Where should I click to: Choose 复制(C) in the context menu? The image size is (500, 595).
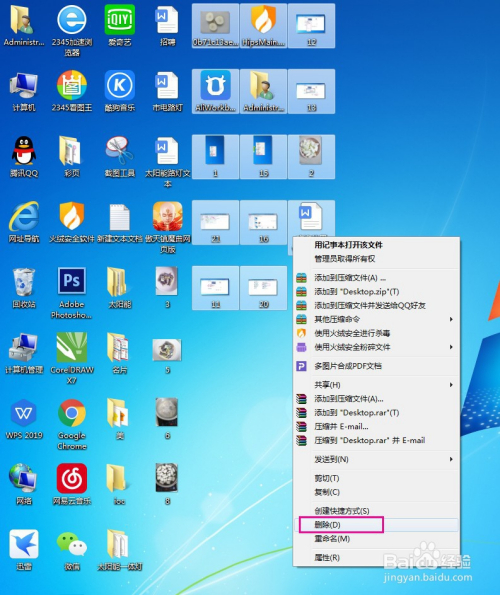pos(376,492)
